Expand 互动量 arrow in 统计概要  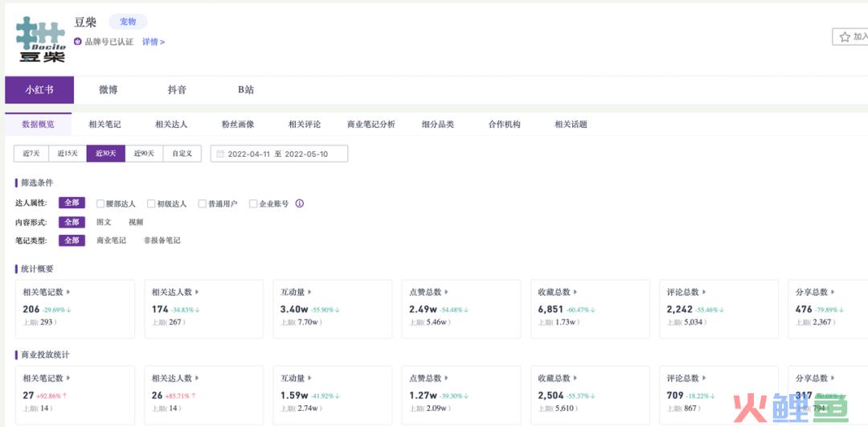pos(310,292)
